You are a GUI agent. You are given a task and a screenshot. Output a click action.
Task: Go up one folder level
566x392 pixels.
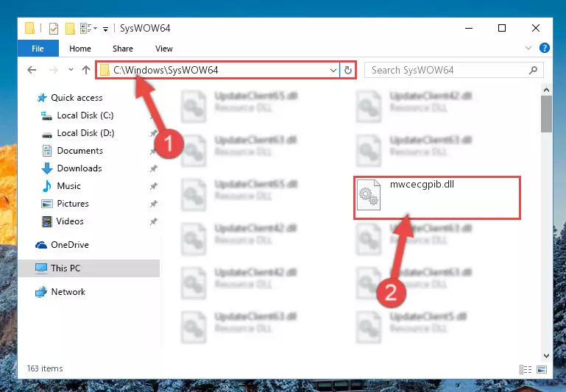click(86, 70)
